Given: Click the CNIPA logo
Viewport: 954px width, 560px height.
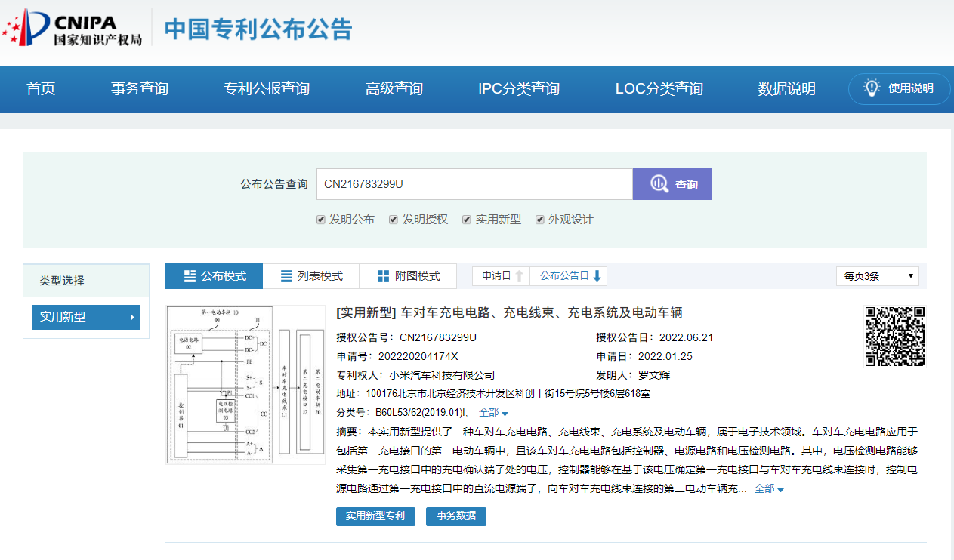Looking at the screenshot, I should 72,28.
